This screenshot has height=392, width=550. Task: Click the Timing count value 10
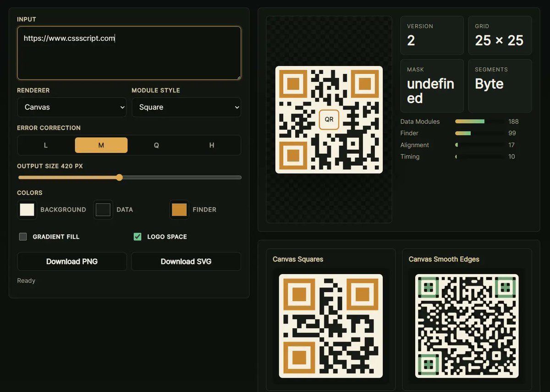(x=511, y=156)
